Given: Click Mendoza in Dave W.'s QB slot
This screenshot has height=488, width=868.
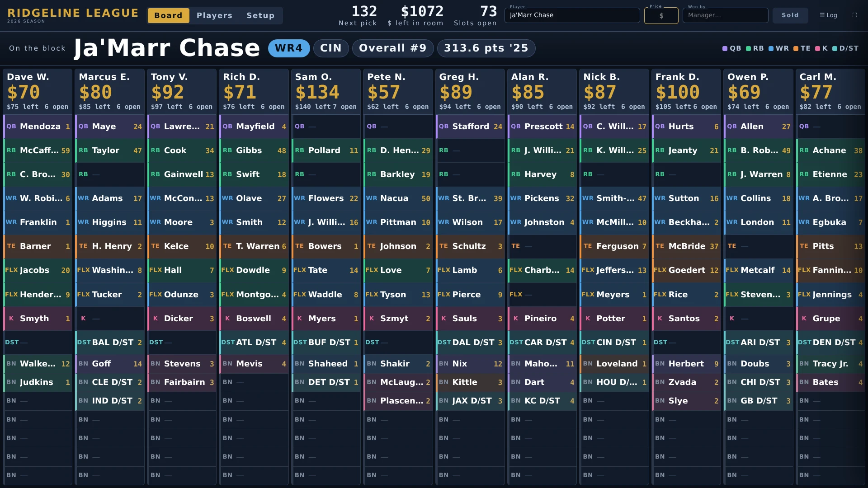Looking at the screenshot, I should pos(38,127).
